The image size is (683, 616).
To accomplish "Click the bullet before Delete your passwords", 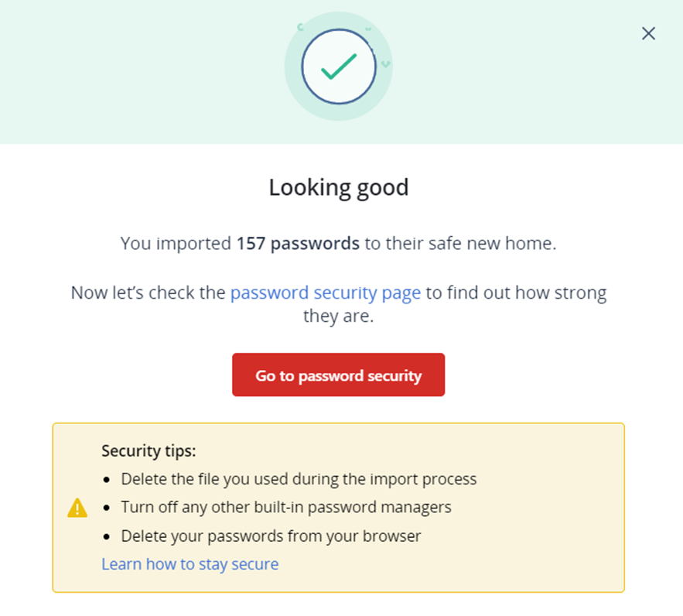I will coord(107,537).
